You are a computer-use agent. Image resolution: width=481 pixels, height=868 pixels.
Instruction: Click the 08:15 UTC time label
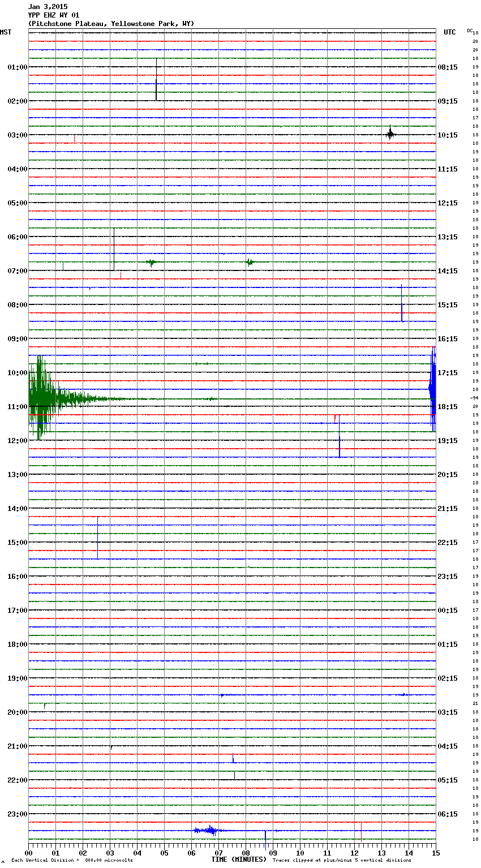[x=448, y=67]
